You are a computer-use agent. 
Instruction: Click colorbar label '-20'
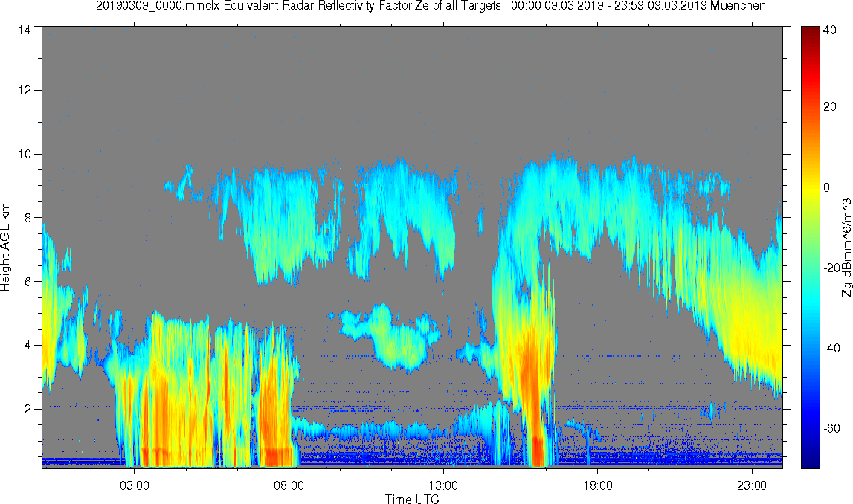[x=831, y=268]
